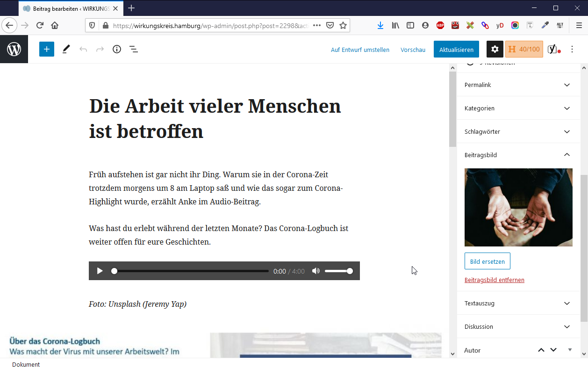This screenshot has width=588, height=369.
Task: Click the undo arrow in the toolbar
Action: 83,49
